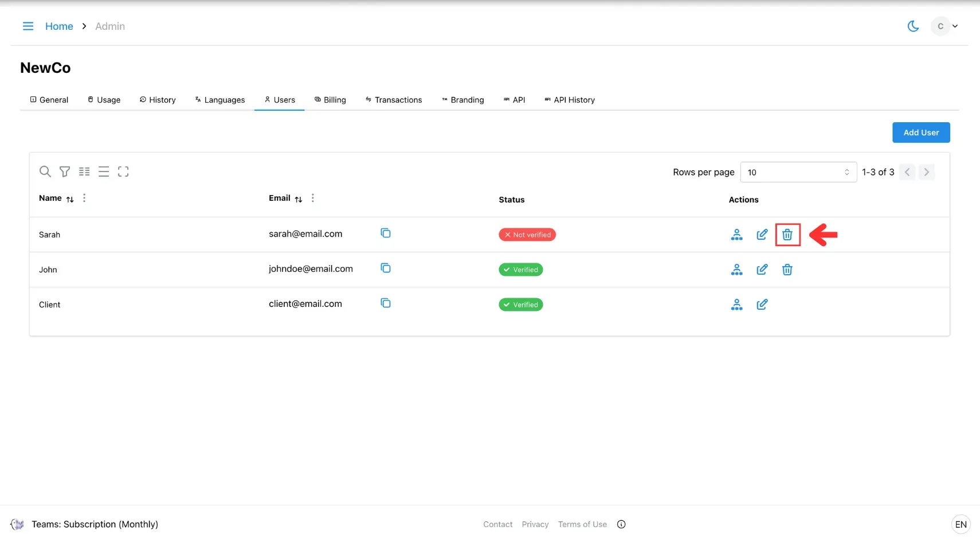The width and height of the screenshot is (980, 542).
Task: Switch to the General tab
Action: click(x=49, y=100)
